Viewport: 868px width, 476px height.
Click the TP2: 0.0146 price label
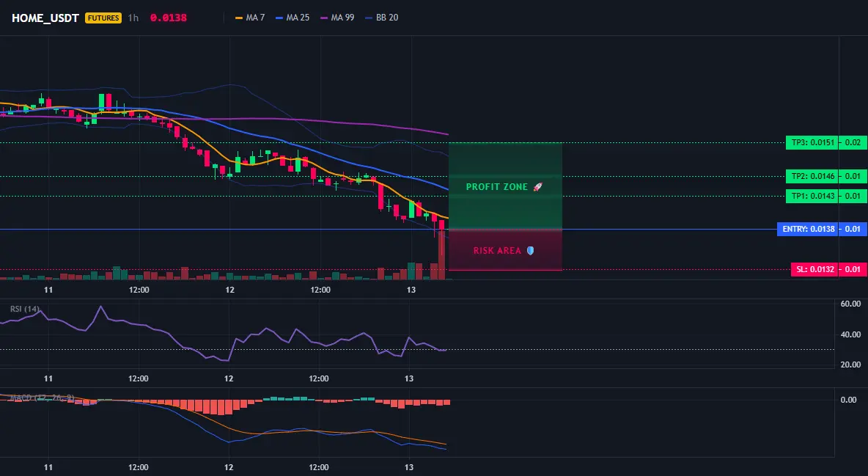click(x=812, y=176)
